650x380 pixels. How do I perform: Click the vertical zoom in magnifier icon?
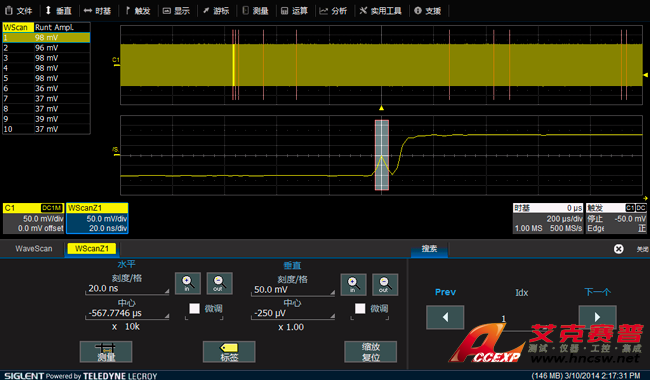point(353,285)
